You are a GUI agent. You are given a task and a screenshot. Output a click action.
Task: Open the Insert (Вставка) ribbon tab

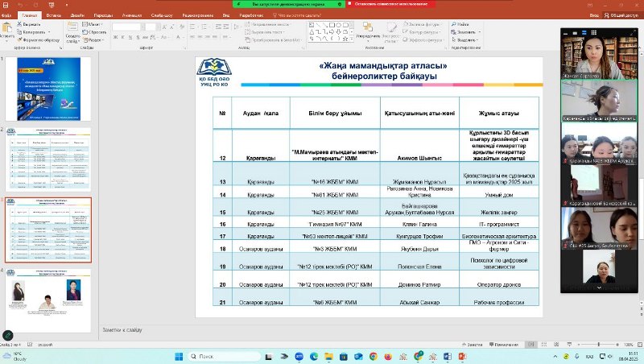coord(54,14)
